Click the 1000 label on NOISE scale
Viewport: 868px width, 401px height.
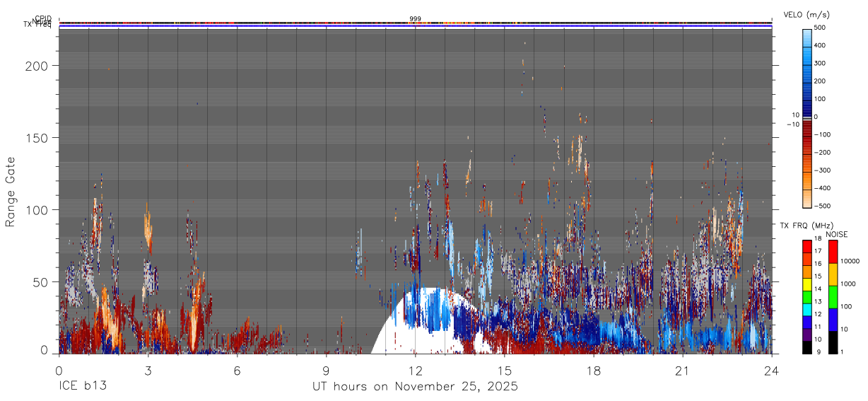tap(848, 284)
